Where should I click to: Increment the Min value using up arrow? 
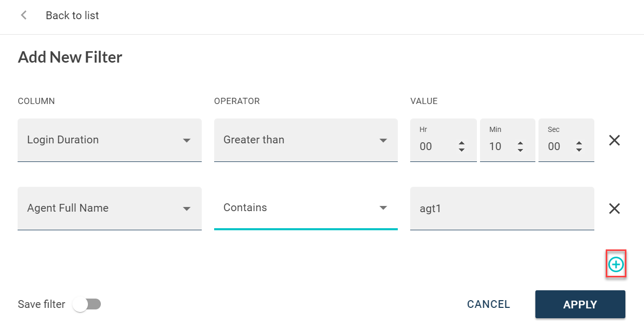[x=520, y=143]
